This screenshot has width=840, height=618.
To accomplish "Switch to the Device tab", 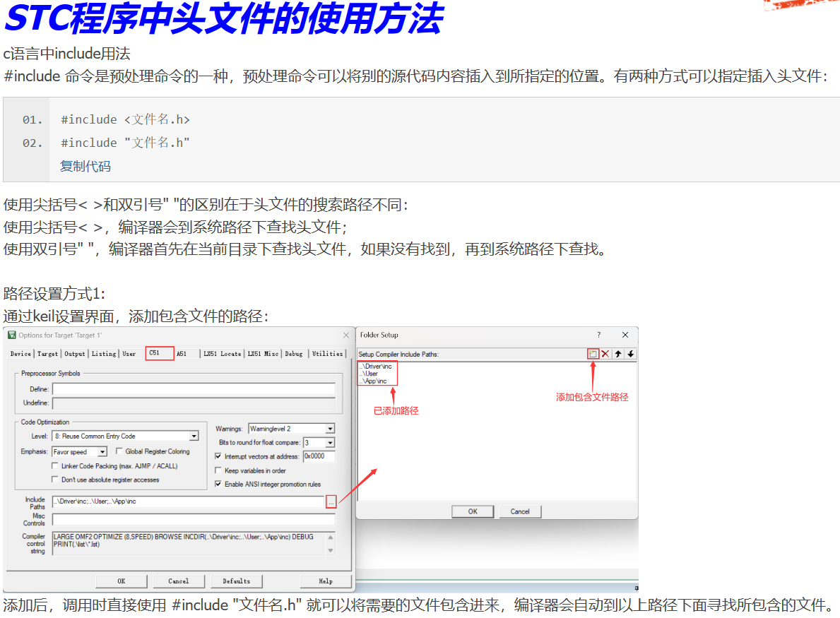I will coord(20,354).
